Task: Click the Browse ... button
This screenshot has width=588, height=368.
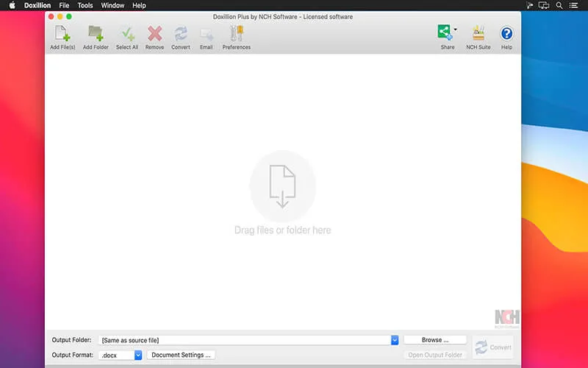Action: (435, 340)
